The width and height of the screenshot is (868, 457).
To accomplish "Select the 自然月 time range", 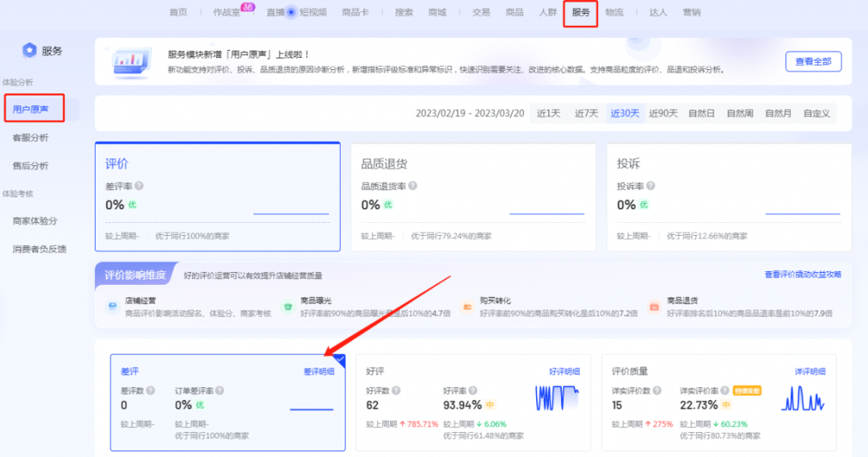I will 778,113.
